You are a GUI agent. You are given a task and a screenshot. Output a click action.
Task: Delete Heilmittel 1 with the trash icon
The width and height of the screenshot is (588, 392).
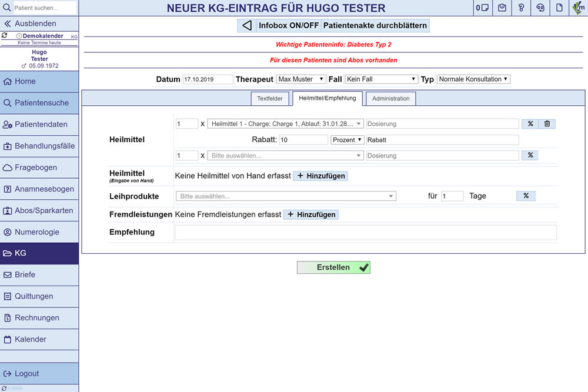(x=547, y=124)
